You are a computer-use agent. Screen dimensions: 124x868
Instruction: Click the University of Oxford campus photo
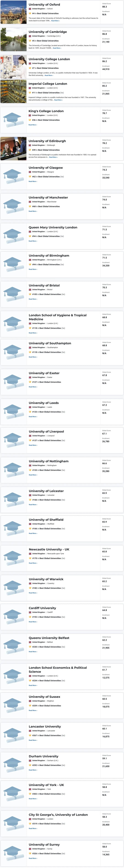[14, 12]
